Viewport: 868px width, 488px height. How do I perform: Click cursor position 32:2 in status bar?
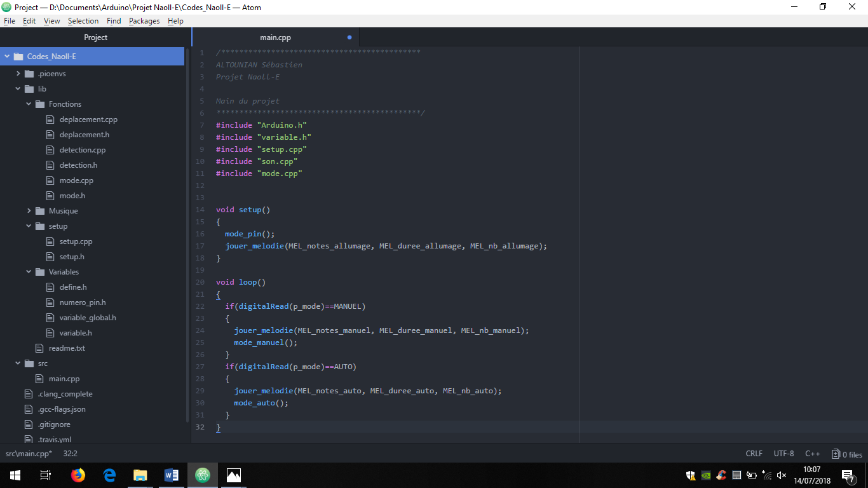(x=70, y=454)
